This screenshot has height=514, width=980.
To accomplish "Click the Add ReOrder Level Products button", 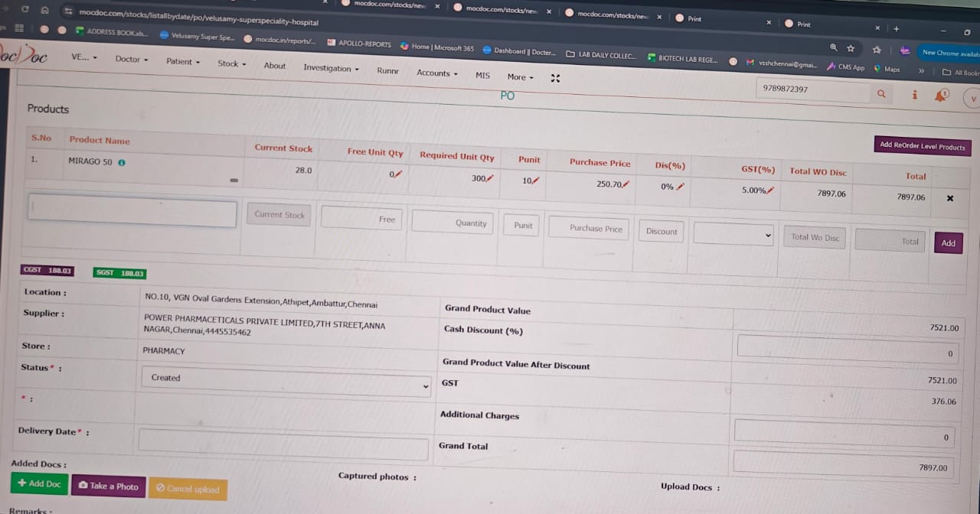I will pyautogui.click(x=922, y=145).
